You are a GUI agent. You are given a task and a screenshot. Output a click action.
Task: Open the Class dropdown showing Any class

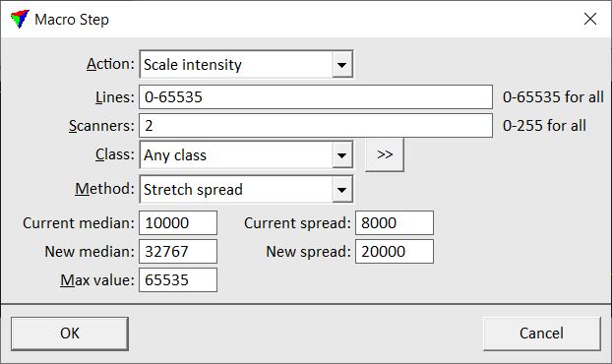pyautogui.click(x=246, y=154)
